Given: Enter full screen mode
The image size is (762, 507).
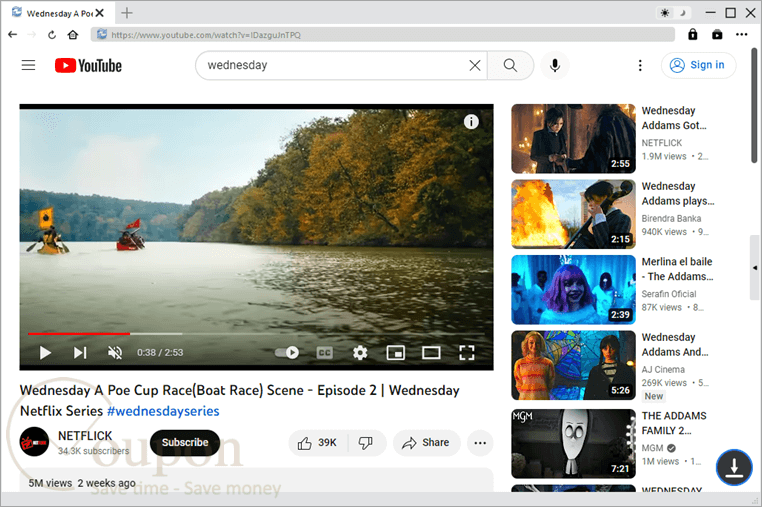Looking at the screenshot, I should pyautogui.click(x=467, y=352).
